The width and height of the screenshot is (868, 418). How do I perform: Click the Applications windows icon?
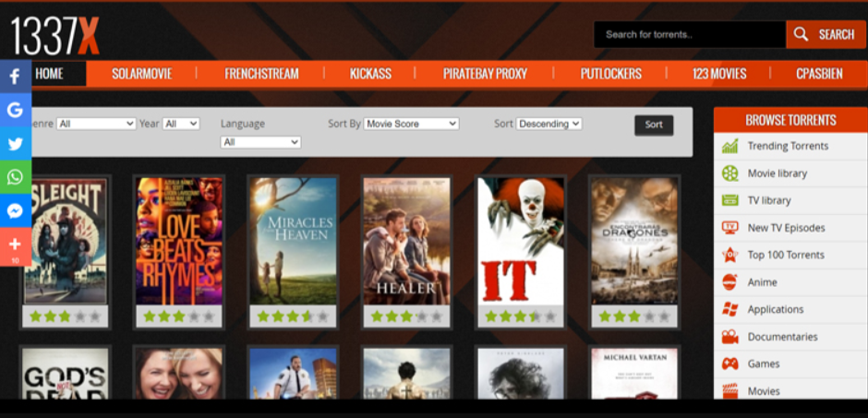(x=730, y=309)
